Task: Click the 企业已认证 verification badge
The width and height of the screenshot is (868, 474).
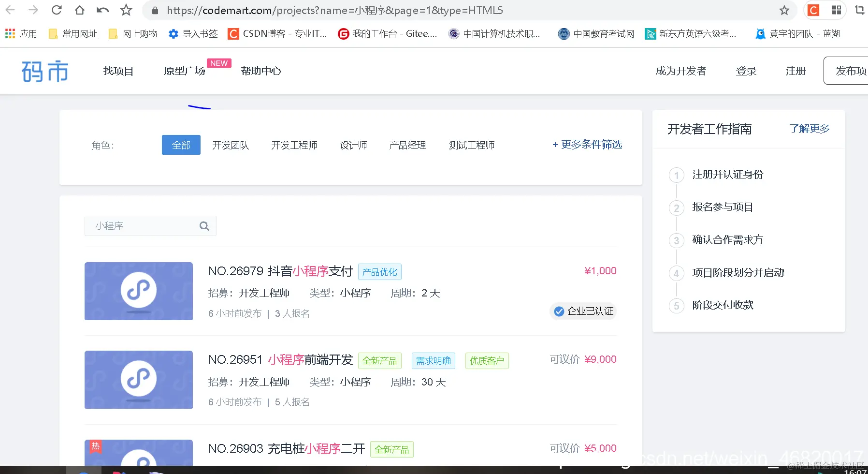Action: tap(583, 311)
